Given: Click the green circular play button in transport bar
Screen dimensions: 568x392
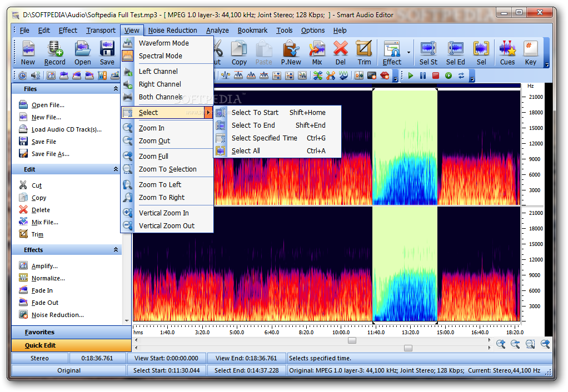Looking at the screenshot, I should [x=449, y=76].
